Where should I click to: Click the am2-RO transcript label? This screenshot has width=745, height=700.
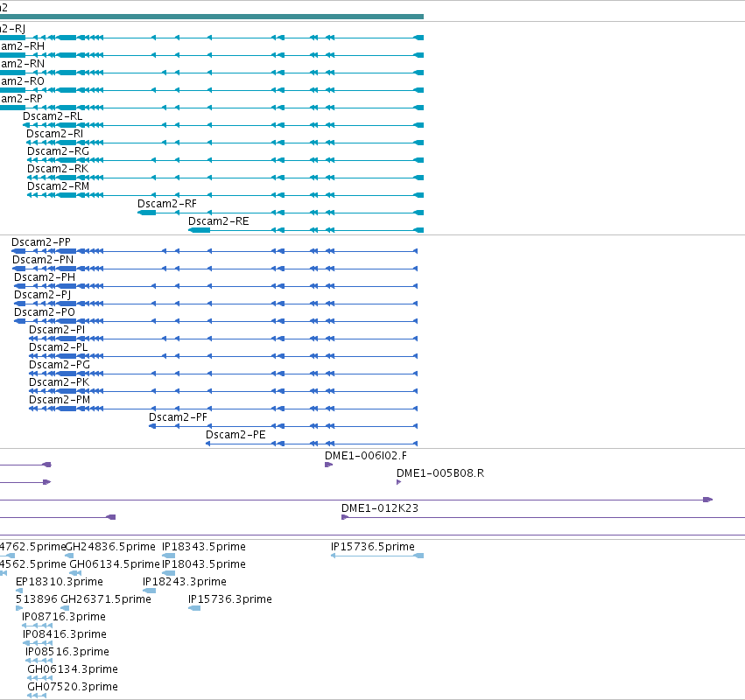[x=23, y=81]
